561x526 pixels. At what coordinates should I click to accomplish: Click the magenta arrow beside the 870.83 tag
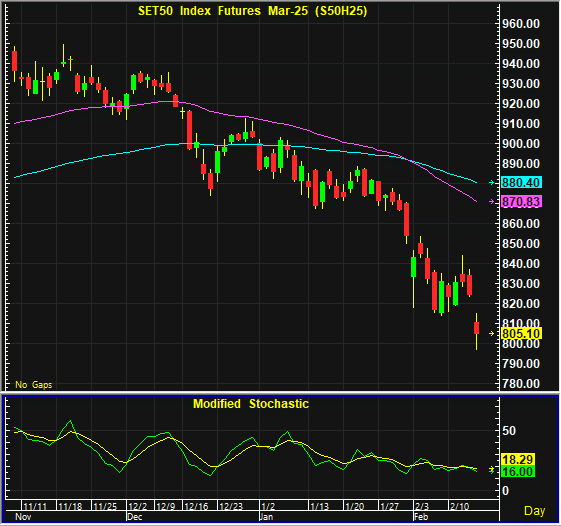tap(492, 202)
